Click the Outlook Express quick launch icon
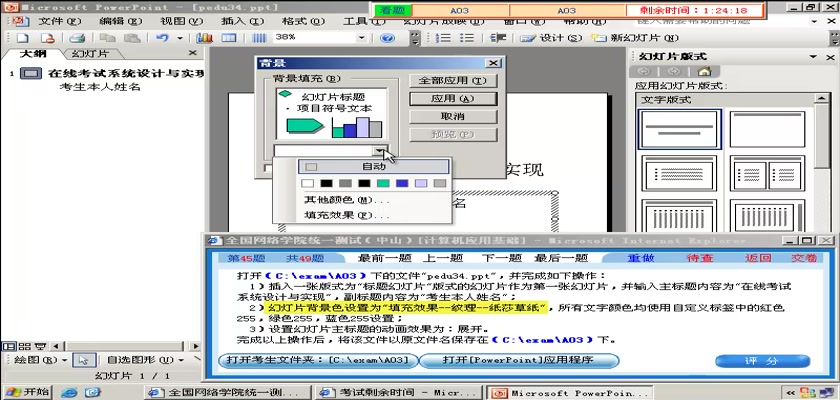This screenshot has height=400, width=840. pos(92,393)
